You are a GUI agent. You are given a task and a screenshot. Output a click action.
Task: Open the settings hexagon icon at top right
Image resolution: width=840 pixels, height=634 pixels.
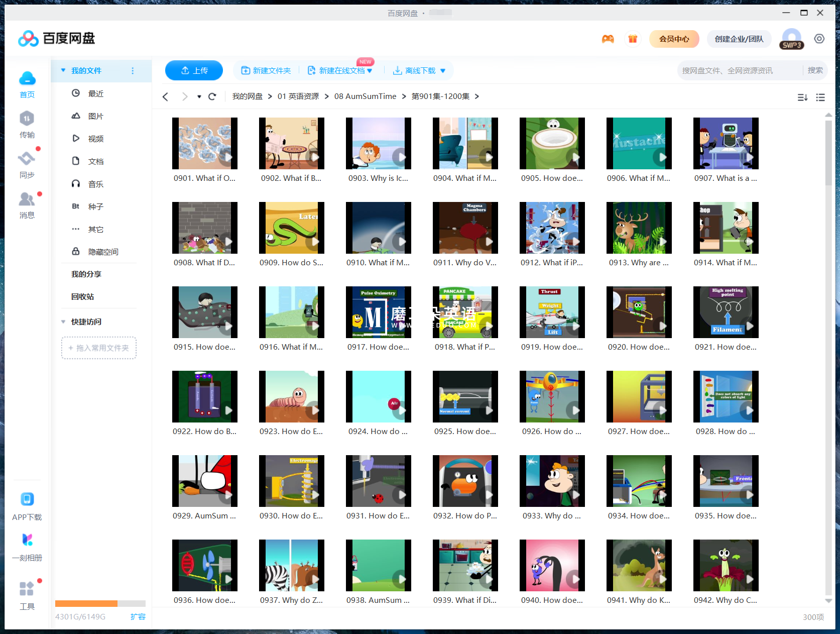(x=819, y=39)
